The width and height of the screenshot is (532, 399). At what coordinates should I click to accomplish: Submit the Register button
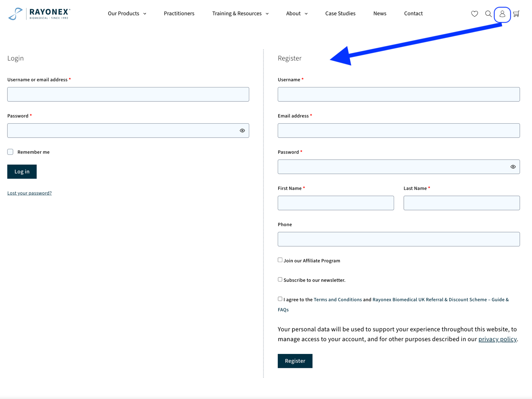pyautogui.click(x=295, y=361)
